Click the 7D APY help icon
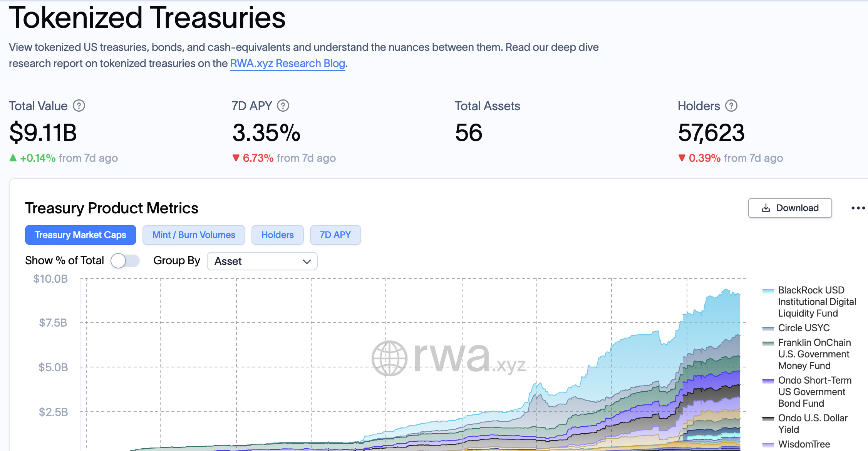The image size is (868, 451). [x=283, y=106]
